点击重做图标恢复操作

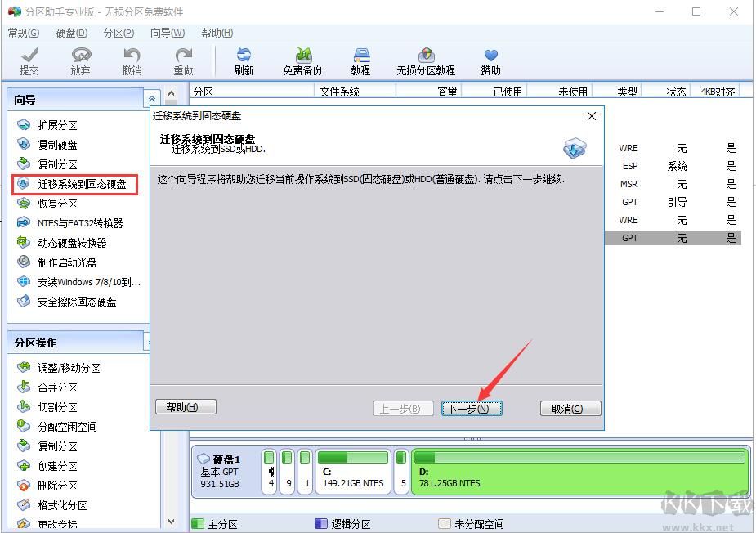pos(183,57)
